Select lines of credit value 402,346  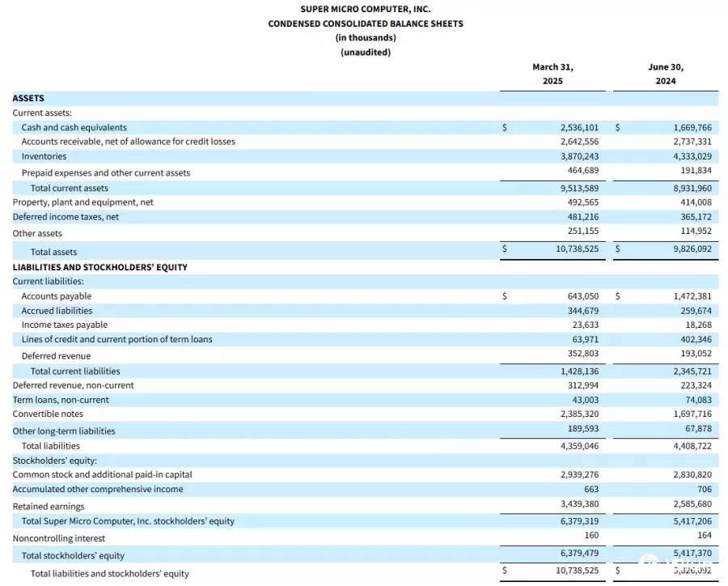coord(696,339)
